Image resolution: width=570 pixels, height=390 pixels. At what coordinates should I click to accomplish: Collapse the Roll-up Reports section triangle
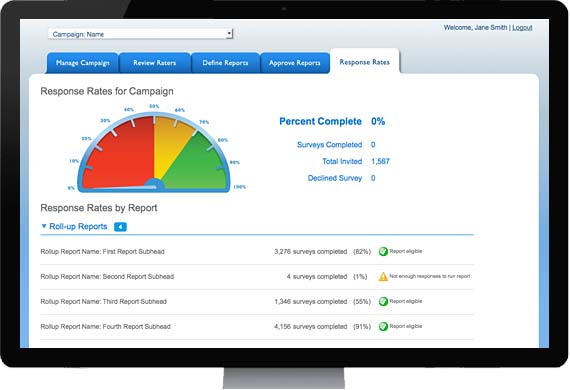pyautogui.click(x=44, y=226)
